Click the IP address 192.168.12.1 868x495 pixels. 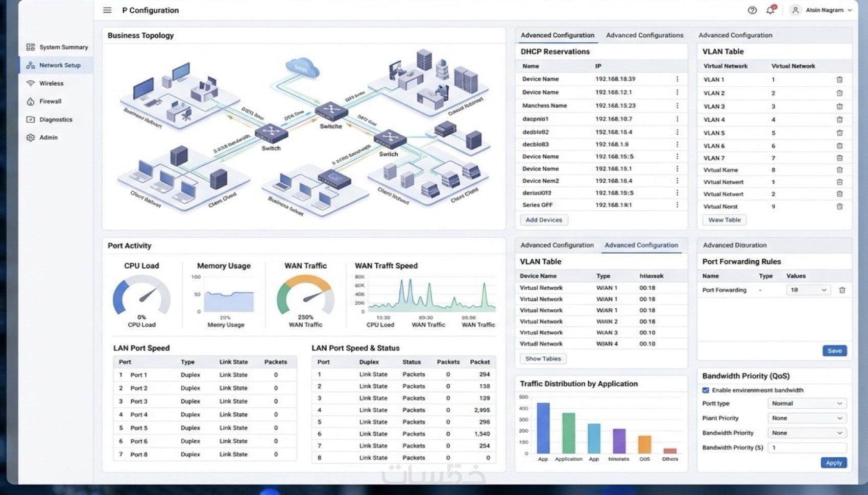613,92
